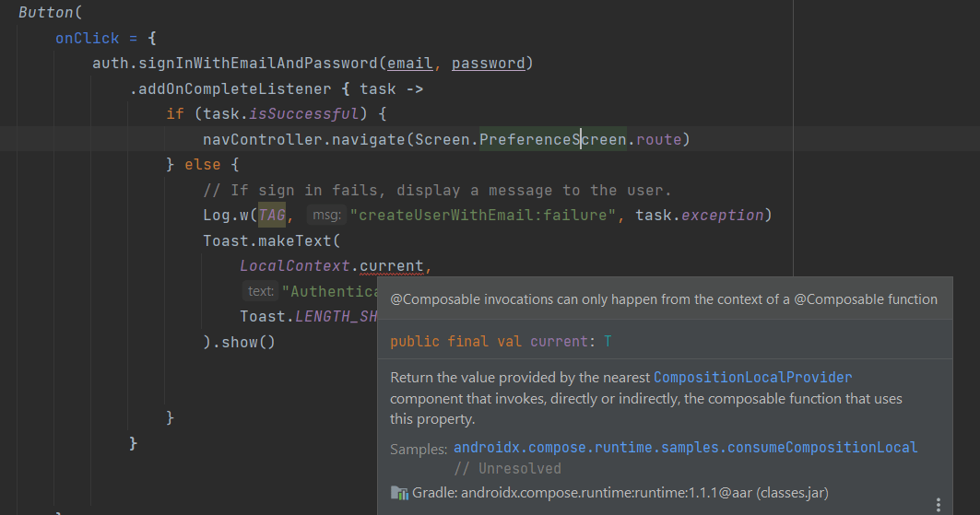Click the "createUserWithEmail:failure" string

[x=482, y=216]
